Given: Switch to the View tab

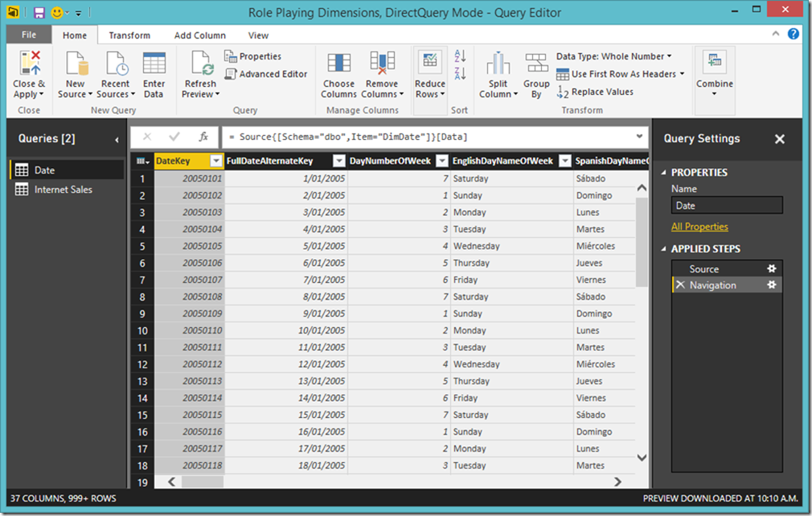Looking at the screenshot, I should [x=258, y=35].
